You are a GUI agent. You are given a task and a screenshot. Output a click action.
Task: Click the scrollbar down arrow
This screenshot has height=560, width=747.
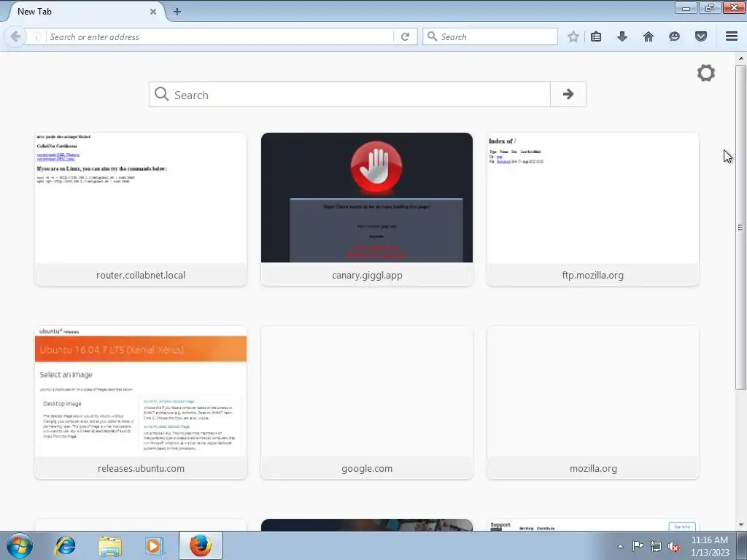(740, 525)
